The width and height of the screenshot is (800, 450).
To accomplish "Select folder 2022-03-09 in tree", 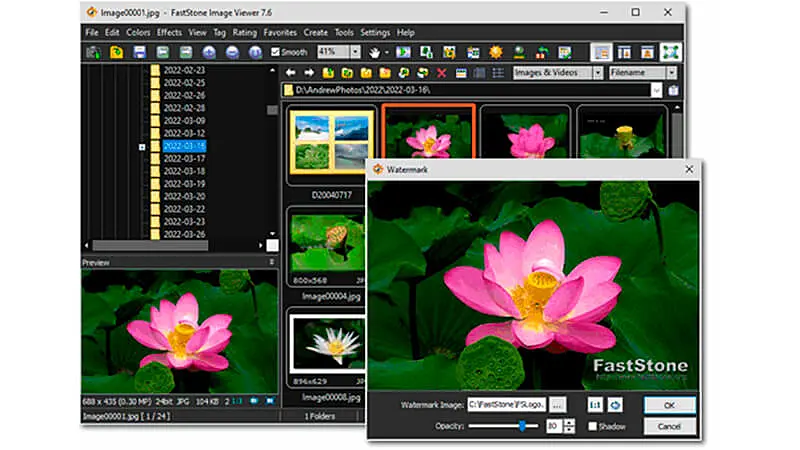I will pyautogui.click(x=184, y=120).
